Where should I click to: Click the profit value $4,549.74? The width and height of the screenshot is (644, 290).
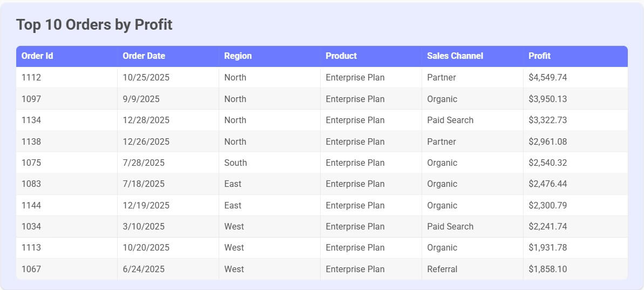[548, 77]
